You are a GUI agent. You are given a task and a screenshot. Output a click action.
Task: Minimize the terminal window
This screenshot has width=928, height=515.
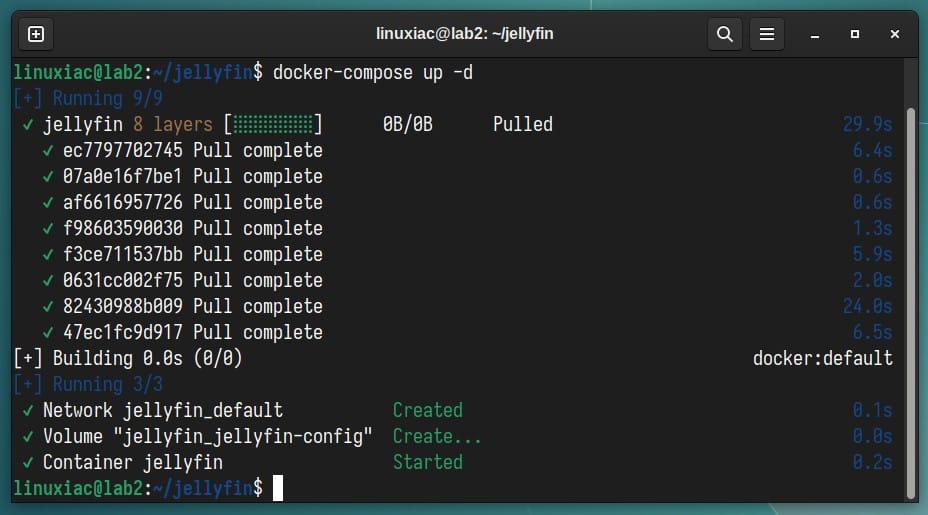[814, 34]
